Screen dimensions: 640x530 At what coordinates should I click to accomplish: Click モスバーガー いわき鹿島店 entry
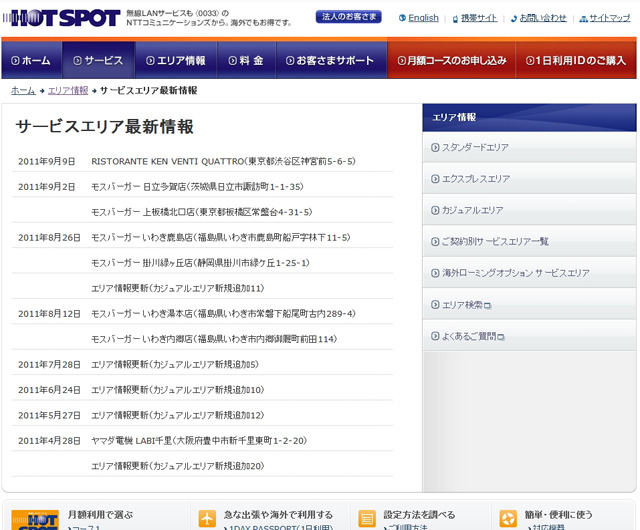click(x=221, y=237)
